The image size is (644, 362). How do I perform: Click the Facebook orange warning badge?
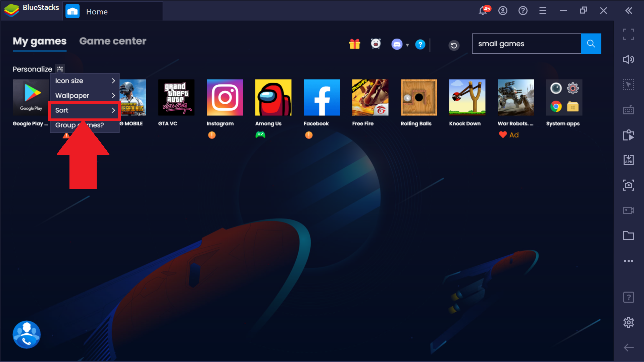click(309, 135)
